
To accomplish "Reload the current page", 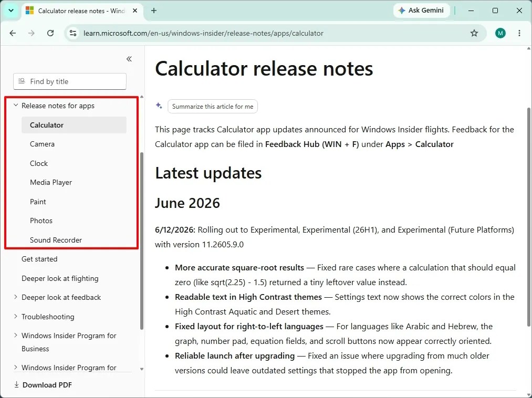I will (50, 33).
